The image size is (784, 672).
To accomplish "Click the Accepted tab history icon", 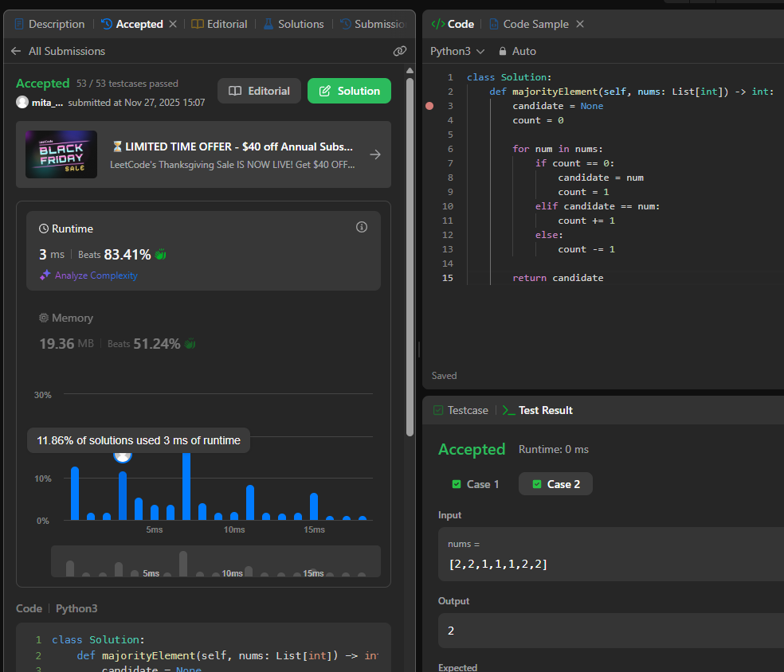I will tap(107, 24).
